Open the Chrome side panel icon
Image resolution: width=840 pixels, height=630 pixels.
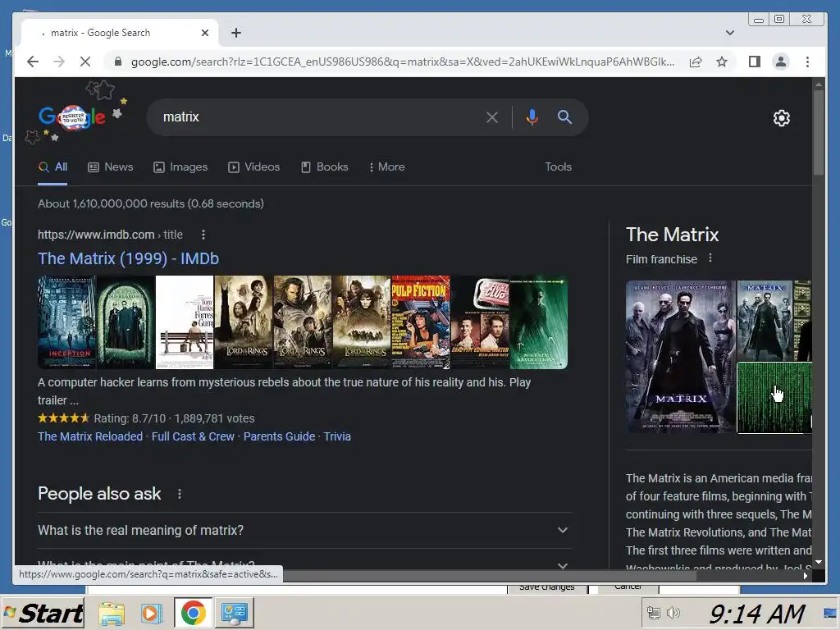pos(755,62)
